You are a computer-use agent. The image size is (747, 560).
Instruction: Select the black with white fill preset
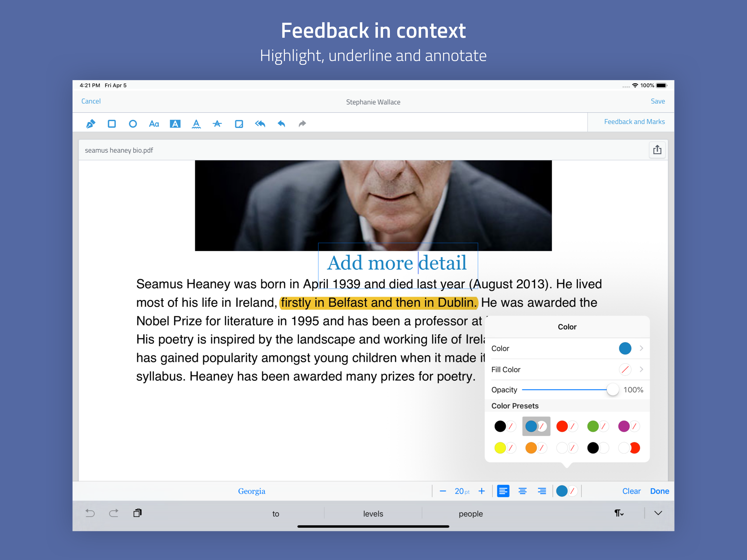point(598,448)
